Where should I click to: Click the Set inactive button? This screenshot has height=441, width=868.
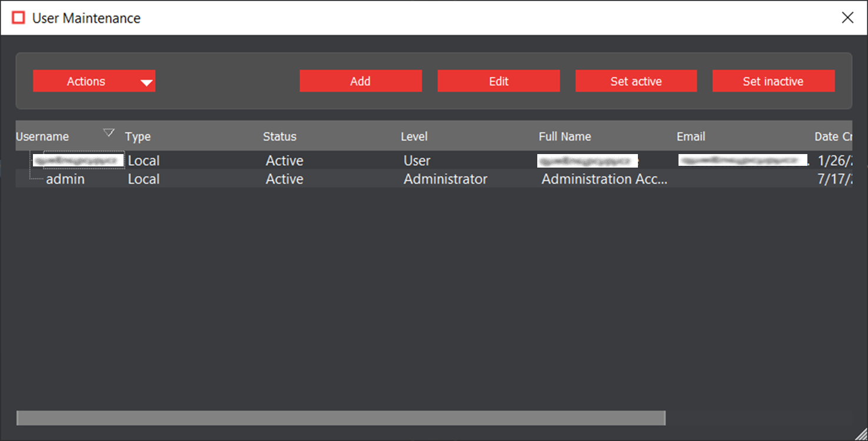[773, 81]
